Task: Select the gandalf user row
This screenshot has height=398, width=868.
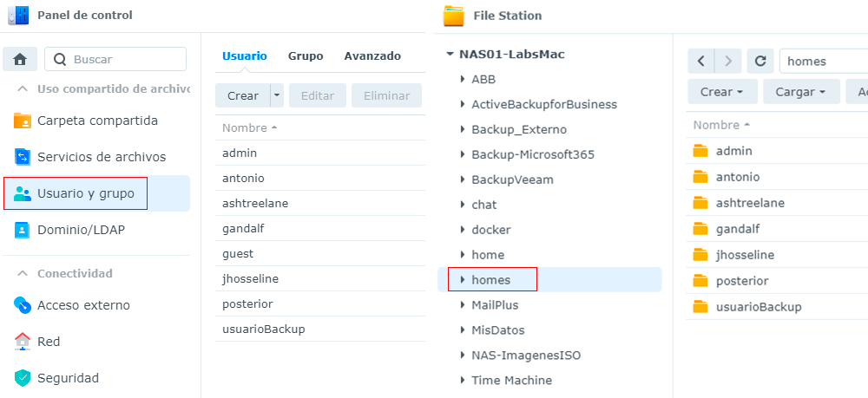Action: [x=243, y=228]
